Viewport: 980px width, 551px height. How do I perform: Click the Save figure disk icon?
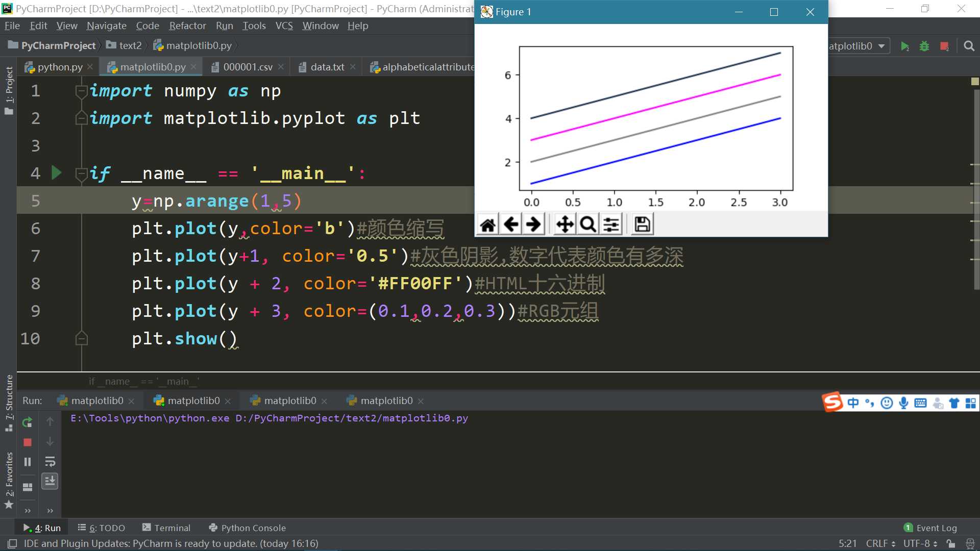[x=642, y=224]
